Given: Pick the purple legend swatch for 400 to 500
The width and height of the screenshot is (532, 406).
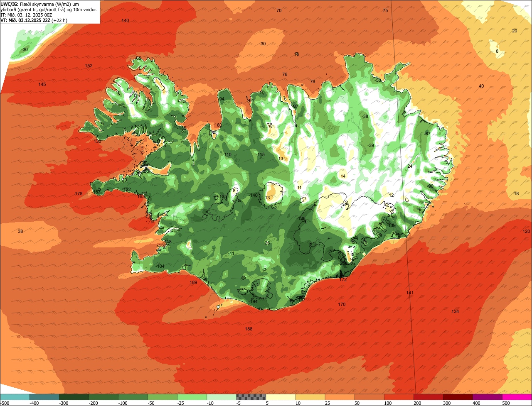Looking at the screenshot, I should (x=487, y=397).
